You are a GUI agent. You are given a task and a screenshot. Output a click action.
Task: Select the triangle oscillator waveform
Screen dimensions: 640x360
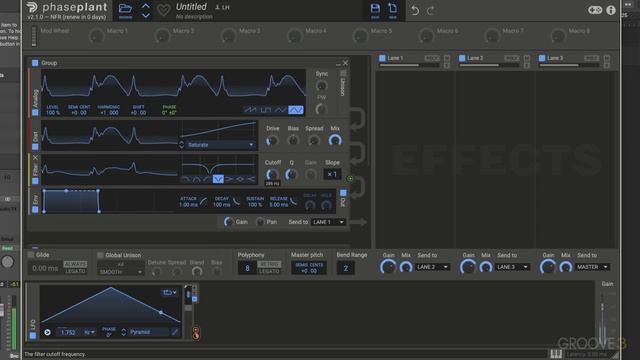[280, 110]
